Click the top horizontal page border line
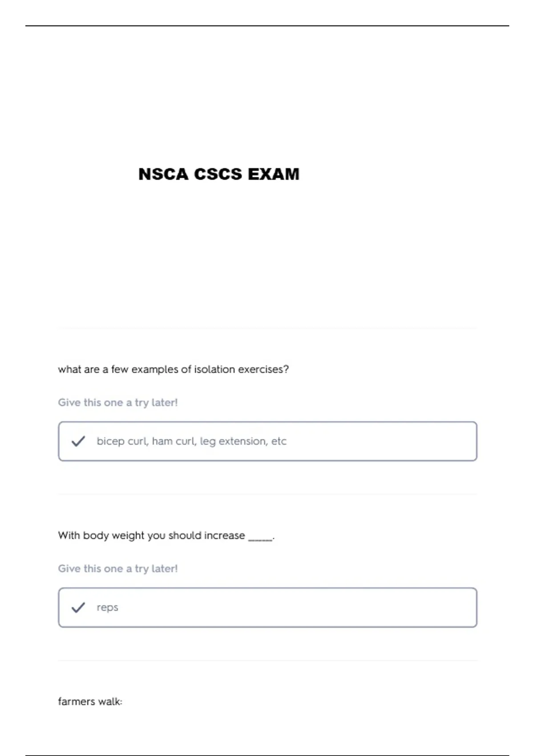534x756 pixels. coord(267,26)
